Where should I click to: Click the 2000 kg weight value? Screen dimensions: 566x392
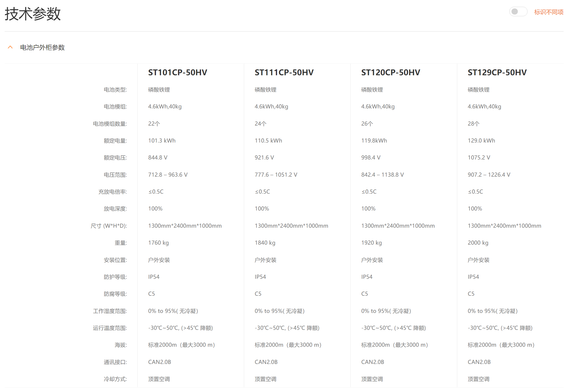coord(478,243)
